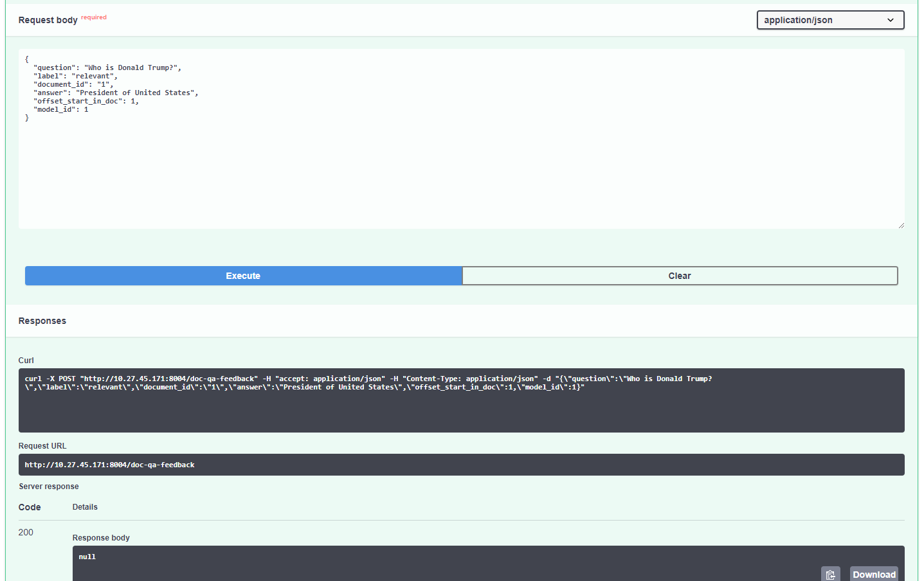
Task: Copy the response body to clipboard
Action: point(830,573)
